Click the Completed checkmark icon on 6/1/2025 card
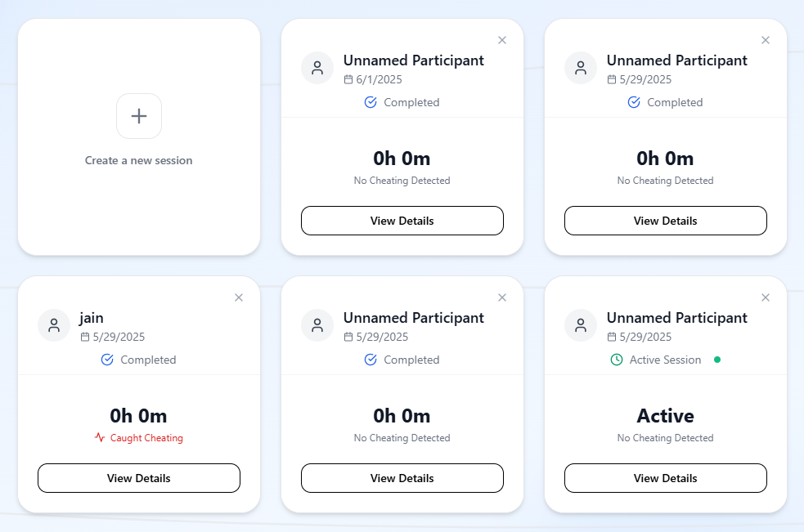This screenshot has height=532, width=804. click(371, 102)
